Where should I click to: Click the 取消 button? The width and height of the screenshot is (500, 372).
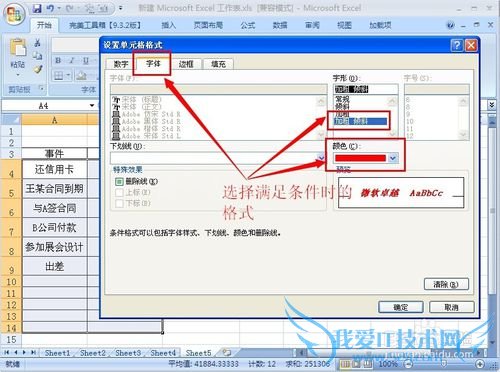pyautogui.click(x=452, y=307)
